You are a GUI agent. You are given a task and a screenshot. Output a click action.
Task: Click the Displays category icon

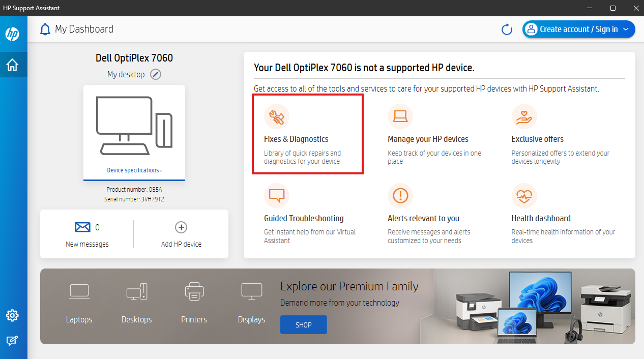coord(252,291)
